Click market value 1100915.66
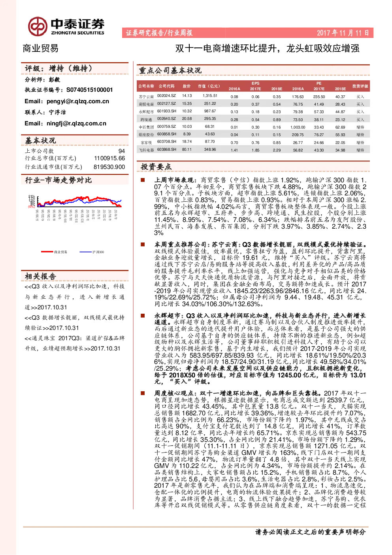The image size is (392, 555). pos(109,158)
